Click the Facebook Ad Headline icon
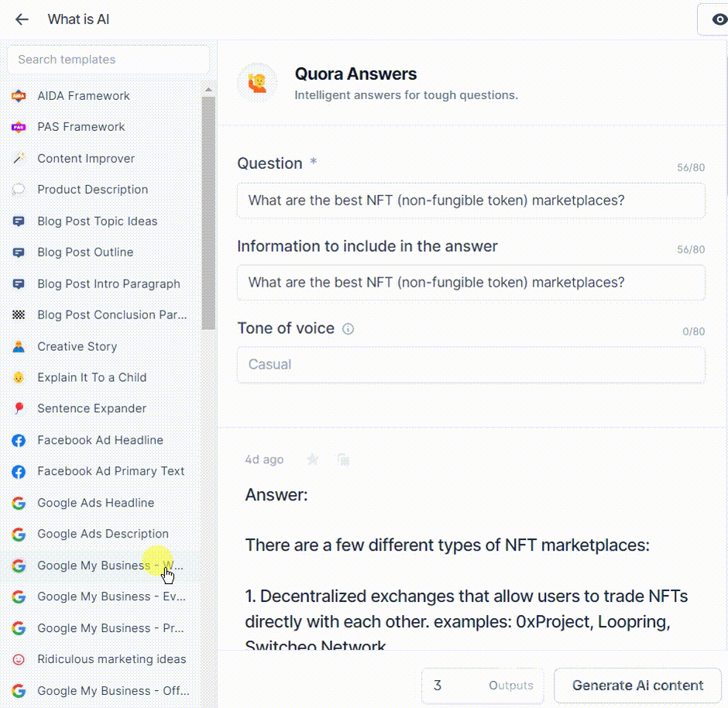728x708 pixels. [x=19, y=441]
